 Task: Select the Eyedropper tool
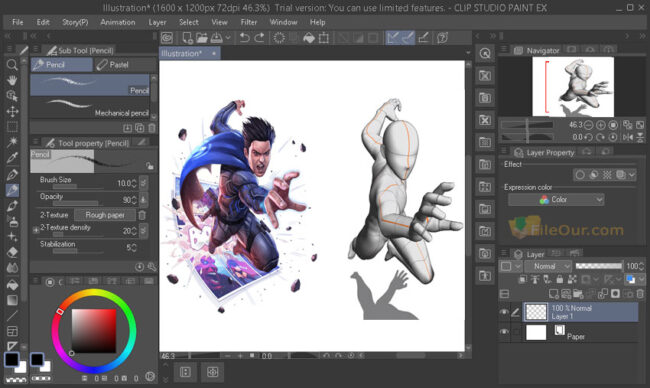[x=12, y=158]
